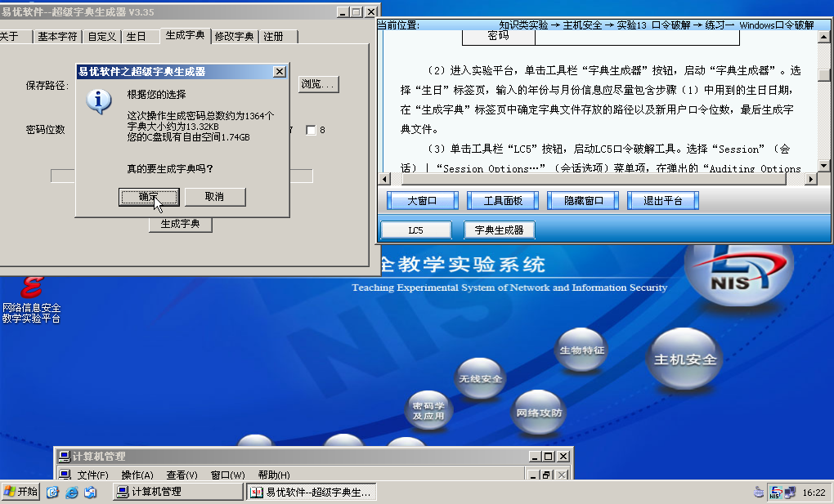Click the 隐藏窗口 button
This screenshot has width=834, height=504.
583,200
